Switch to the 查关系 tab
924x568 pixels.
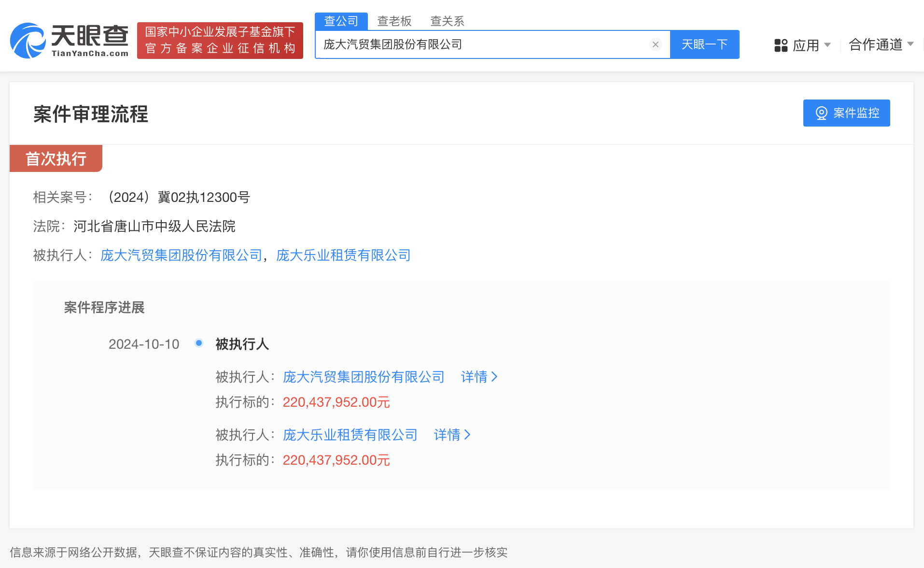tap(447, 21)
